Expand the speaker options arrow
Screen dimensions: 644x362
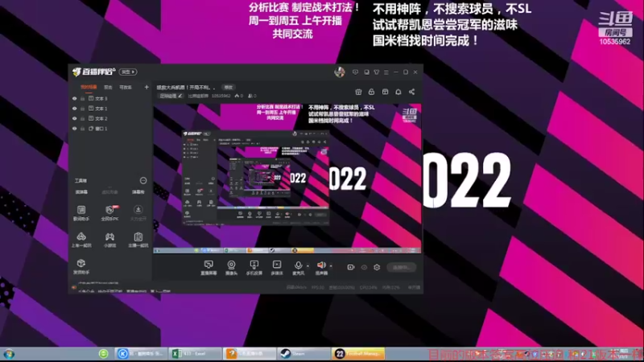[x=331, y=266]
